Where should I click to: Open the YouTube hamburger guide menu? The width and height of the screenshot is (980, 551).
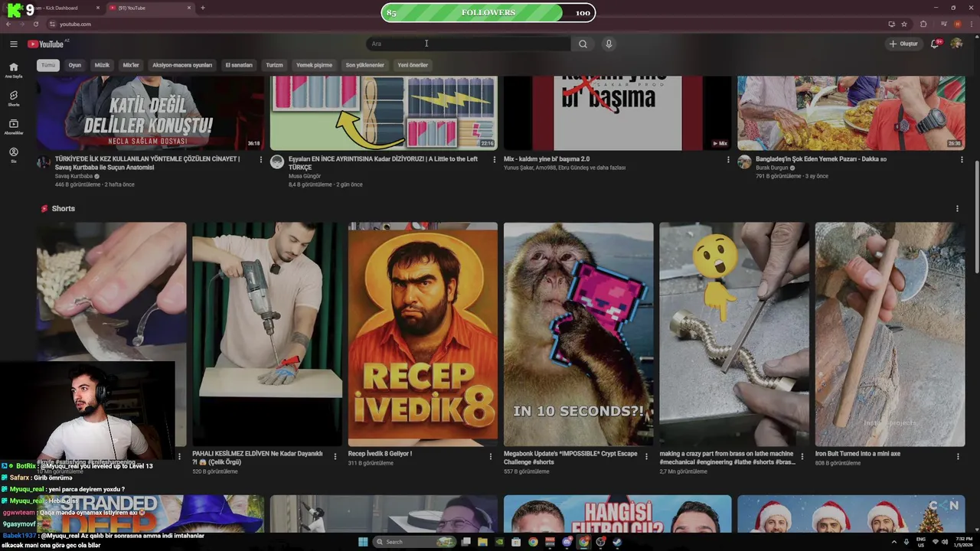tap(14, 44)
